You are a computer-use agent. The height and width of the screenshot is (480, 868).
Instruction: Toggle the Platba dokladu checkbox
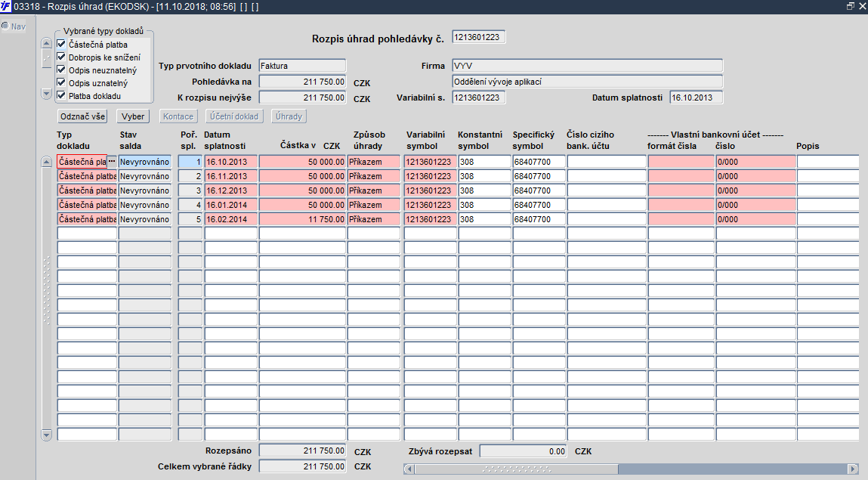coord(61,95)
